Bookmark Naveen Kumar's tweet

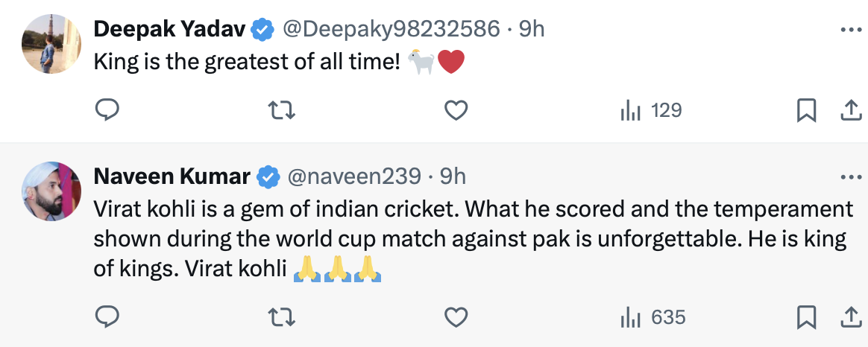tap(806, 318)
